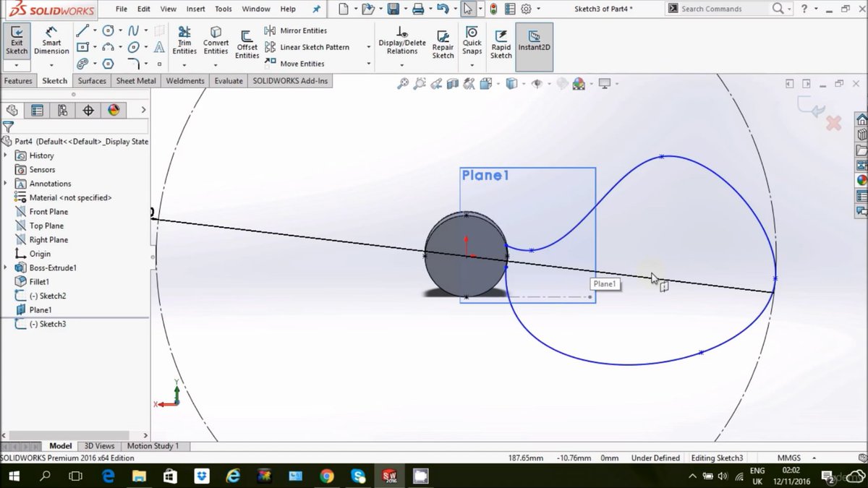This screenshot has width=868, height=488.
Task: Open the Appearances tab in right task pane
Action: [861, 181]
